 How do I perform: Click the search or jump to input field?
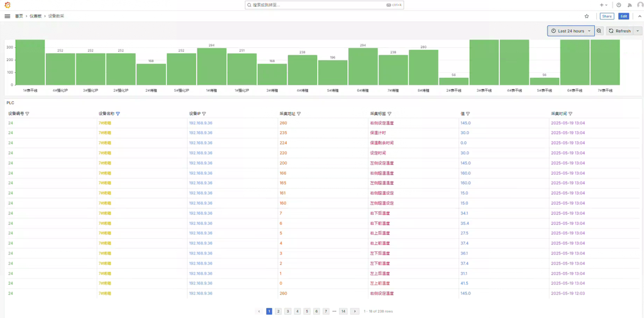324,5
